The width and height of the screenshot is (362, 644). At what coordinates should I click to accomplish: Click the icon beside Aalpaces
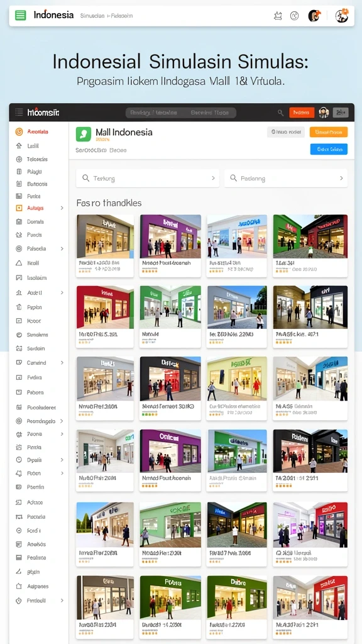[x=18, y=586]
